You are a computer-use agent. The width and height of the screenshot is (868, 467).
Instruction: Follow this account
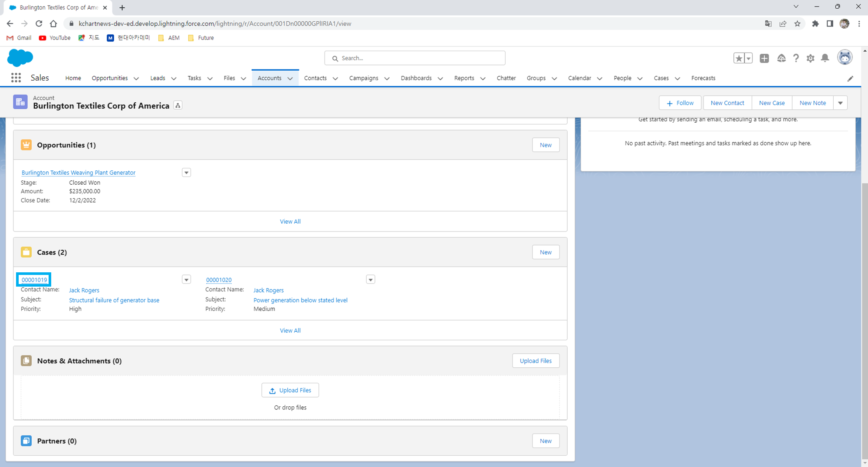tap(680, 103)
